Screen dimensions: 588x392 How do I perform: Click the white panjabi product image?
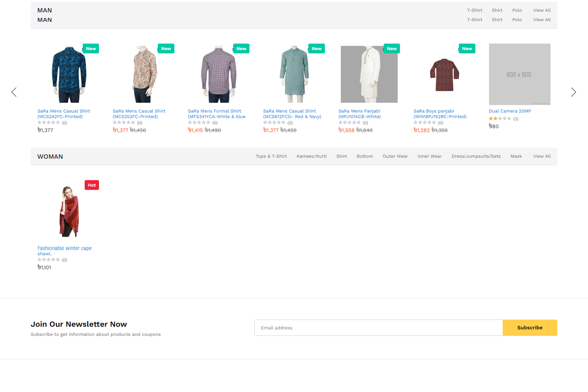pos(369,74)
